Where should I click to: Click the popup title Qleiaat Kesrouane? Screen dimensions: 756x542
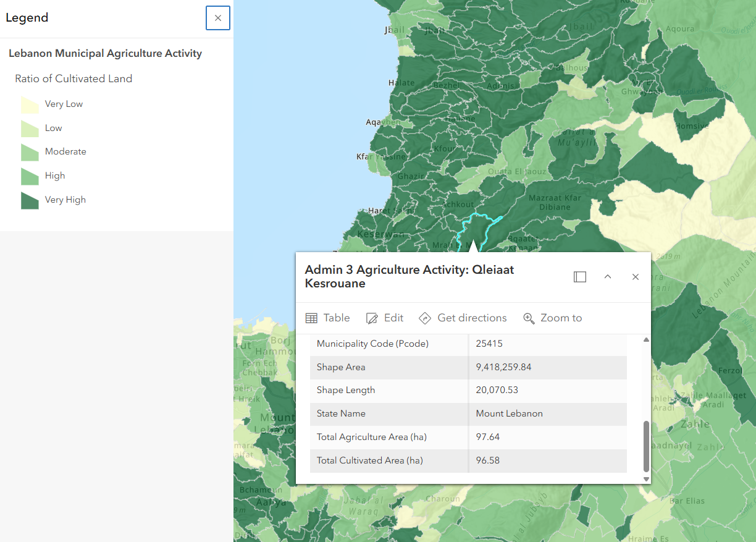(x=409, y=277)
